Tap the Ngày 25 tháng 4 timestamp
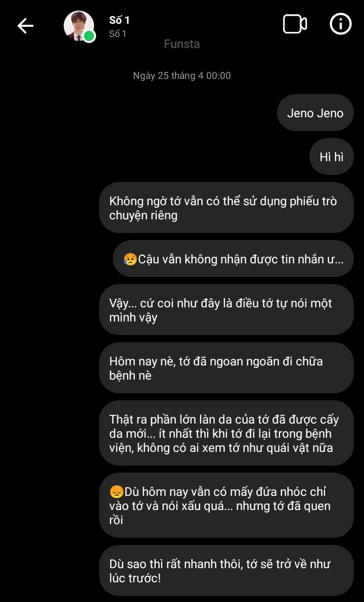The width and height of the screenshot is (364, 602). point(181,75)
